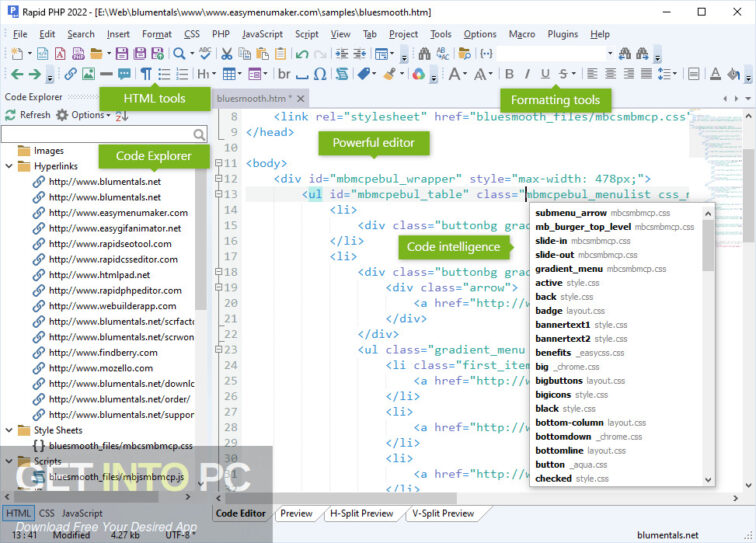Click the Replace (AB-AC) icon
Screen dimensions: 756x543
pyautogui.click(x=443, y=54)
